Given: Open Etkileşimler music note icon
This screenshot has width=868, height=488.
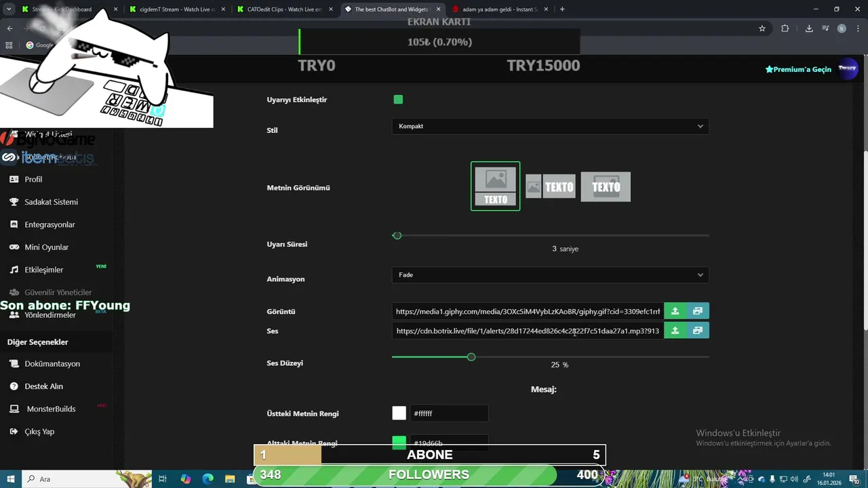Looking at the screenshot, I should [14, 270].
